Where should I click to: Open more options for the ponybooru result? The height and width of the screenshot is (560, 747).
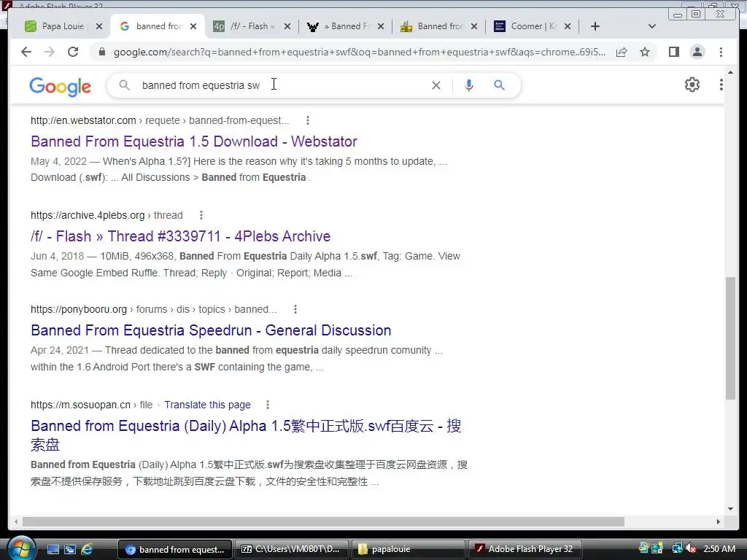tap(295, 309)
